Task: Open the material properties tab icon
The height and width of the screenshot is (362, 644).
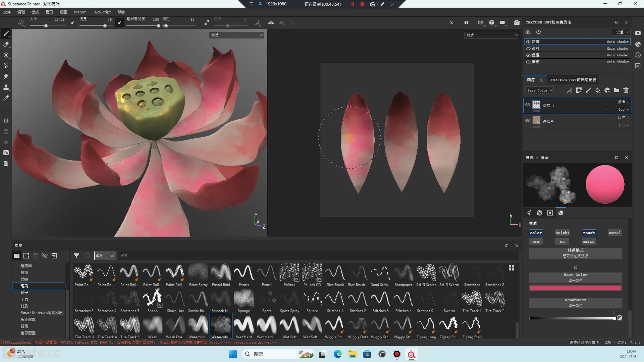Action: 561,213
